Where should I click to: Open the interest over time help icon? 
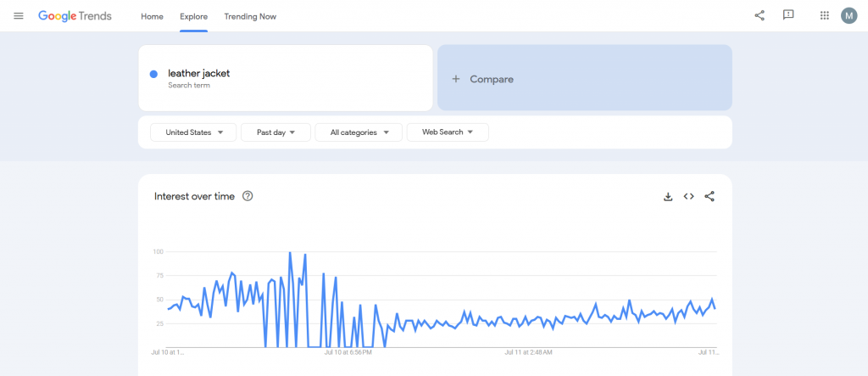pyautogui.click(x=248, y=196)
